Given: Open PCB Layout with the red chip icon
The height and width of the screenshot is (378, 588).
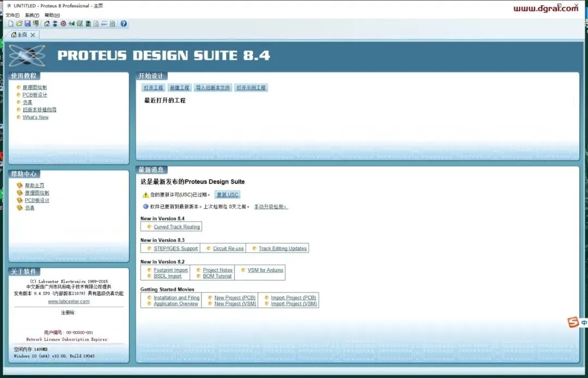Looking at the screenshot, I should [x=63, y=23].
